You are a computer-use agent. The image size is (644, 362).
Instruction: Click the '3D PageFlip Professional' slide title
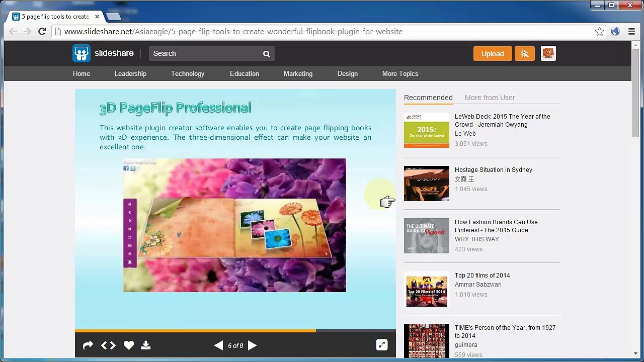tap(176, 108)
